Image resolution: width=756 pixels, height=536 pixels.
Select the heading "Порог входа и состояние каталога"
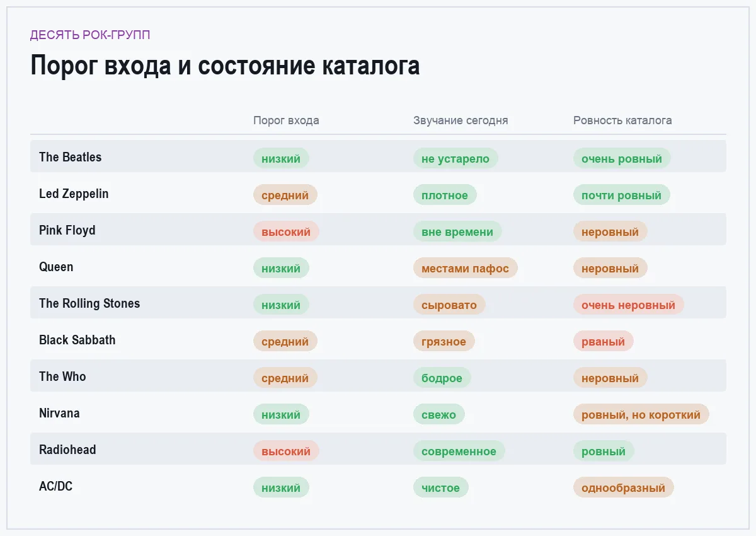(x=225, y=66)
